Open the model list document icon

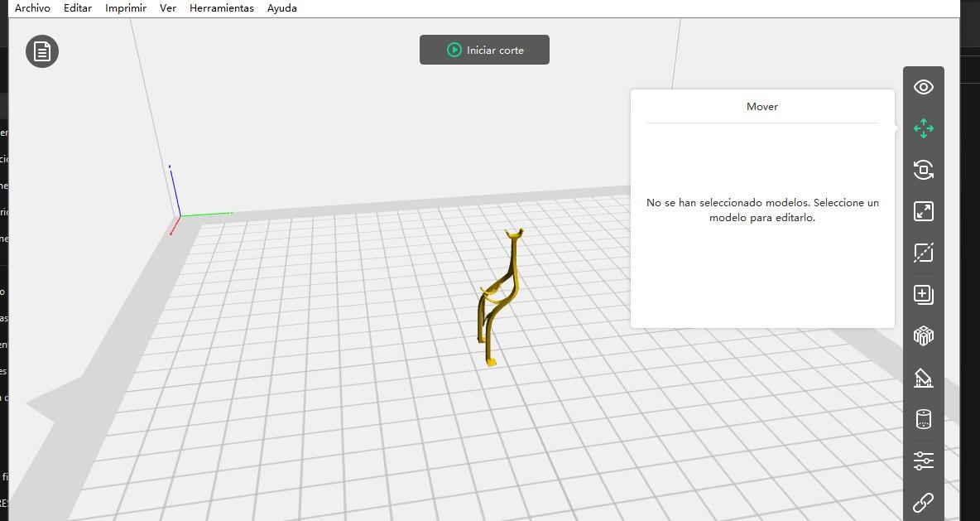coord(42,51)
